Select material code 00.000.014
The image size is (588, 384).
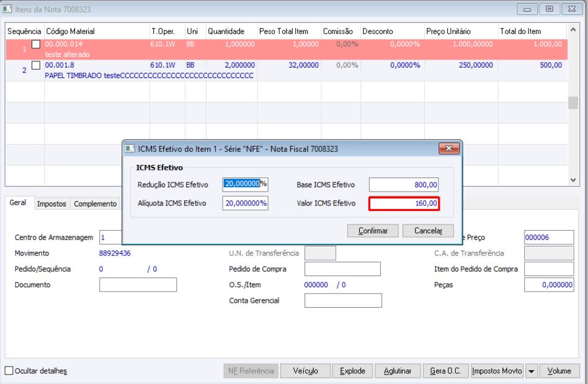[64, 44]
